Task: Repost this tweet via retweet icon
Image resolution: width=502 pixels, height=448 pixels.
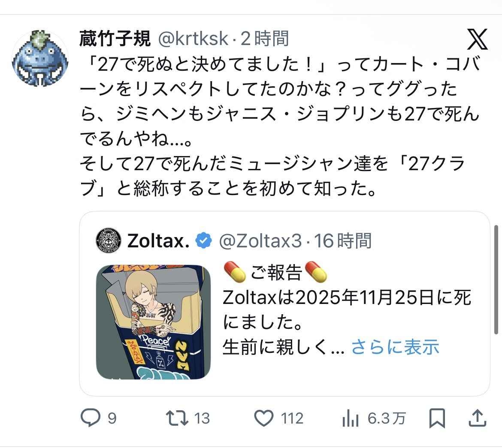Action: click(177, 418)
